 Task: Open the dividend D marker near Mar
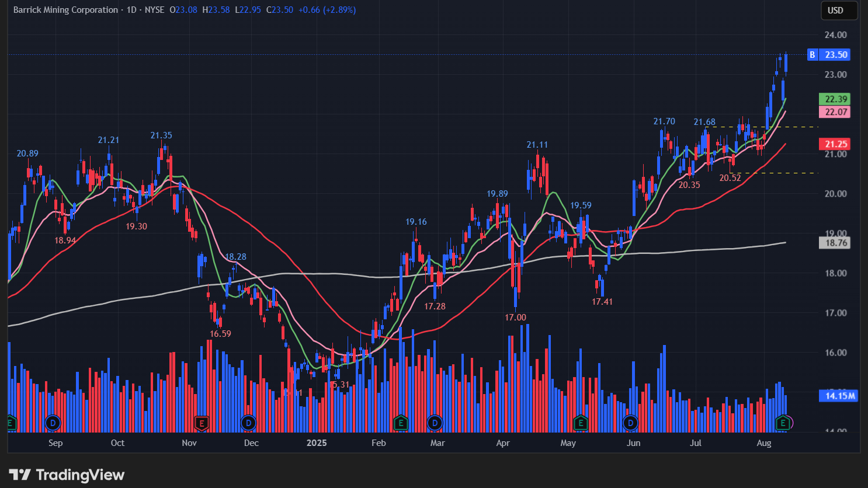click(x=435, y=423)
